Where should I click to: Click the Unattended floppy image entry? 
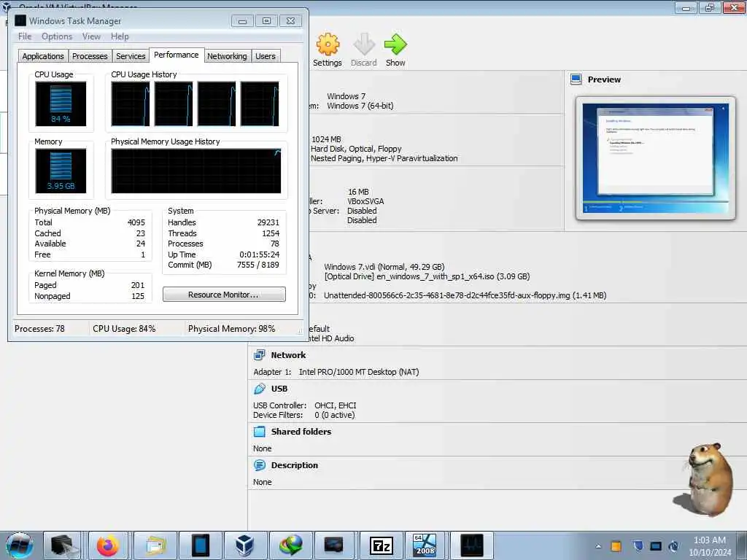coord(465,295)
